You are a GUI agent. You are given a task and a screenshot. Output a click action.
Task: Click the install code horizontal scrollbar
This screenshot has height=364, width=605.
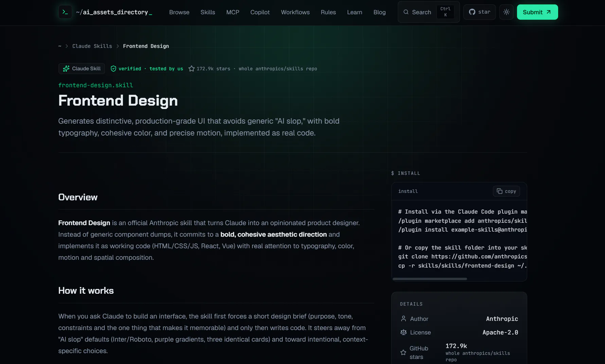click(430, 279)
